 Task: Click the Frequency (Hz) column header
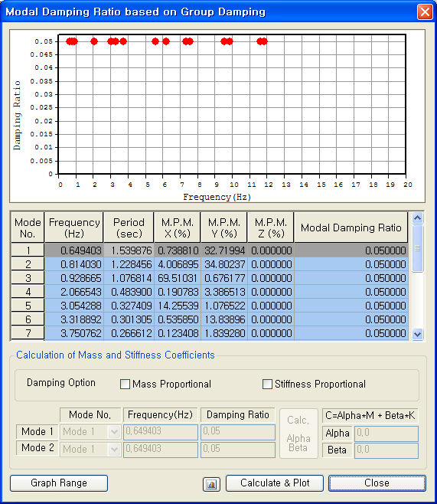(74, 227)
